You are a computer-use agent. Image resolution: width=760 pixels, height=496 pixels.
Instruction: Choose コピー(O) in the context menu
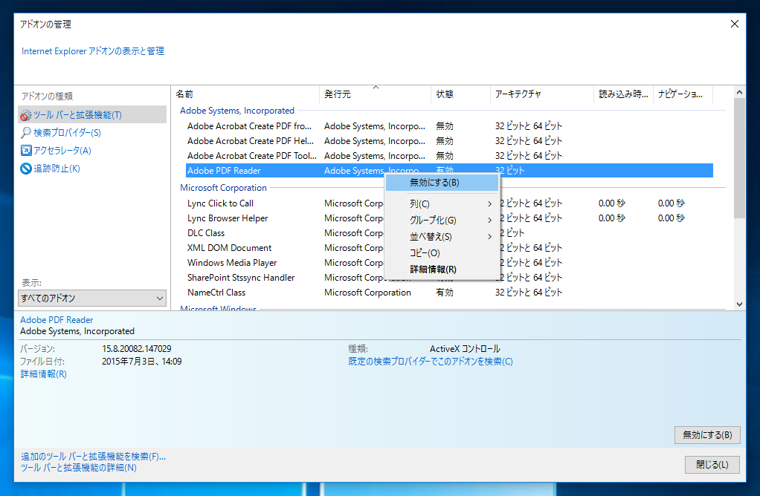442,253
